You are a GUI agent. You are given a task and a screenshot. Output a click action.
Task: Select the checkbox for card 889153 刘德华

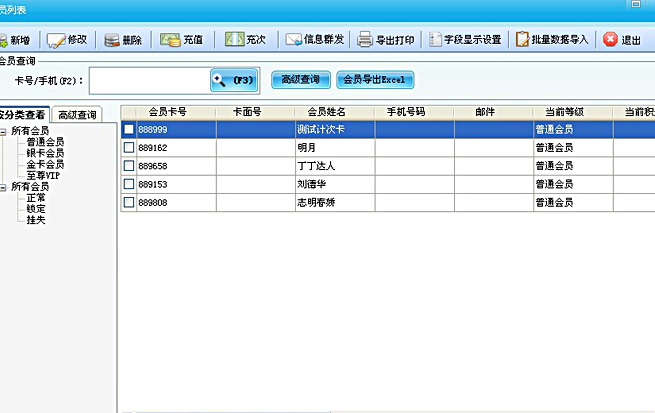point(128,184)
